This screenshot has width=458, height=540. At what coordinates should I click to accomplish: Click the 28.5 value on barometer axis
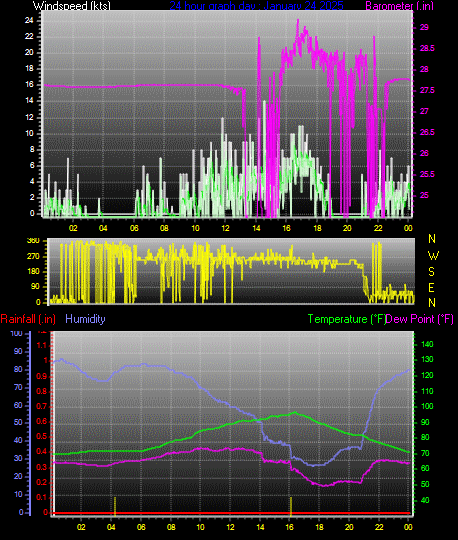[427, 48]
